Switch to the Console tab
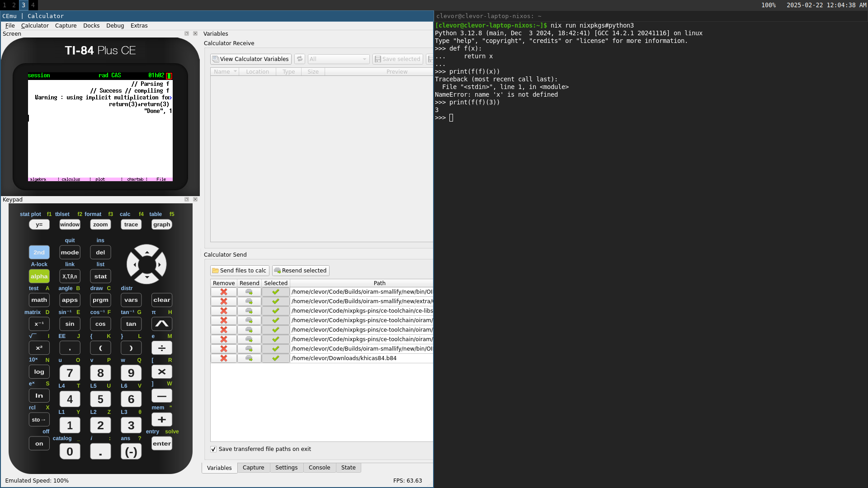The width and height of the screenshot is (868, 488). tap(320, 468)
